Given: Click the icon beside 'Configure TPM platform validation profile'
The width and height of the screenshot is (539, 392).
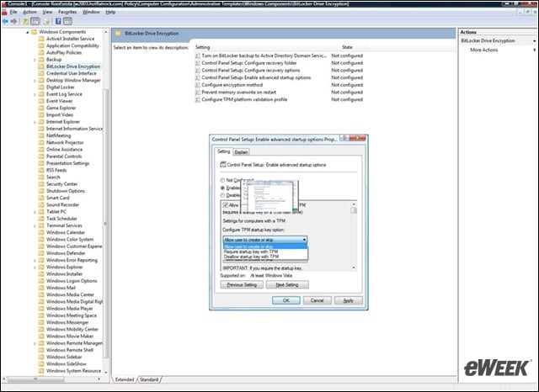Looking at the screenshot, I should 198,99.
